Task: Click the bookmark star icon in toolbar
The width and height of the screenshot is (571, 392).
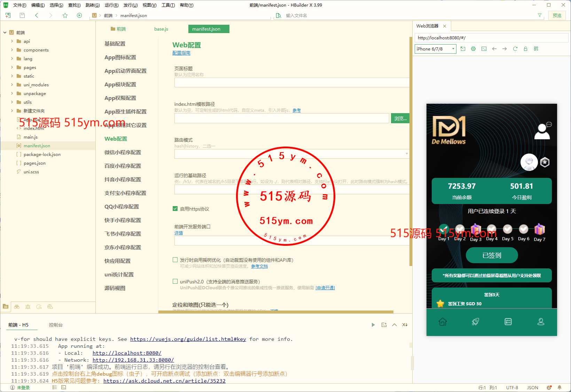Action: [65, 15]
